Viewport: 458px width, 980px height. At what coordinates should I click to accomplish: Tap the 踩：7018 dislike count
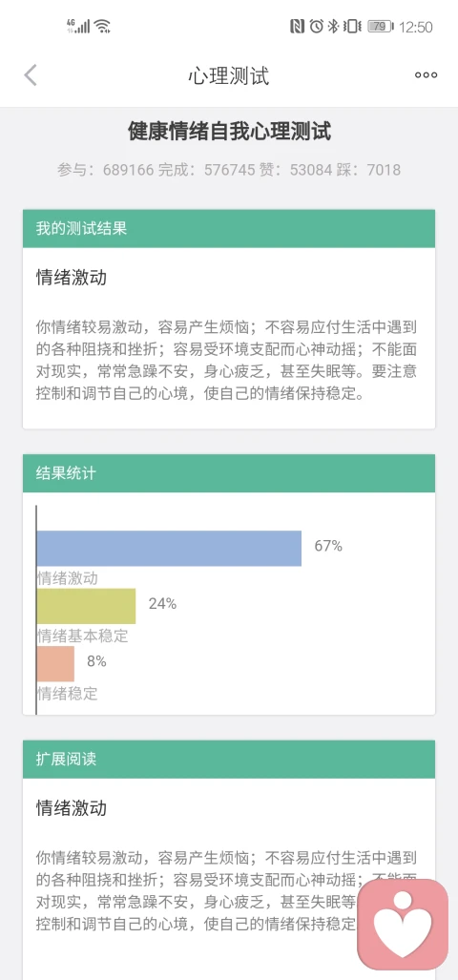click(369, 169)
